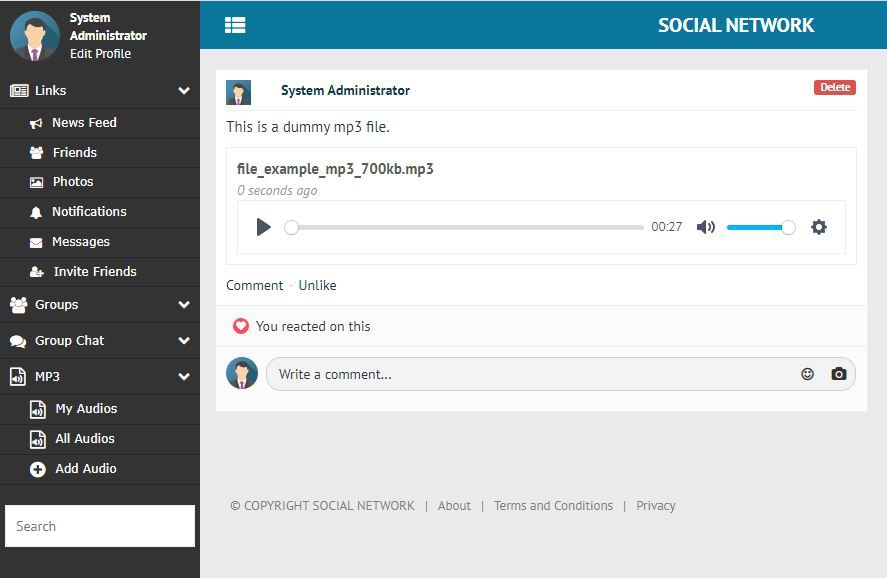Viewport: 887px width, 578px height.
Task: Open the System Administrator post author name
Action: (x=345, y=90)
